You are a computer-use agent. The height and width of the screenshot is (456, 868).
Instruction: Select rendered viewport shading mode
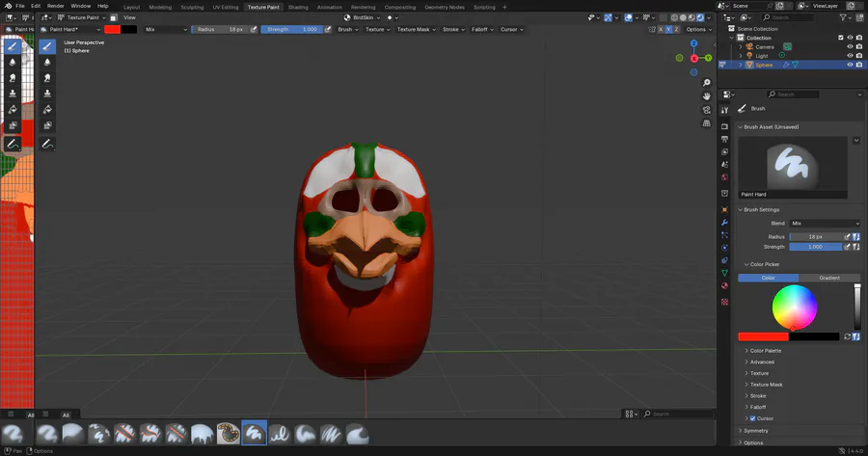[700, 17]
